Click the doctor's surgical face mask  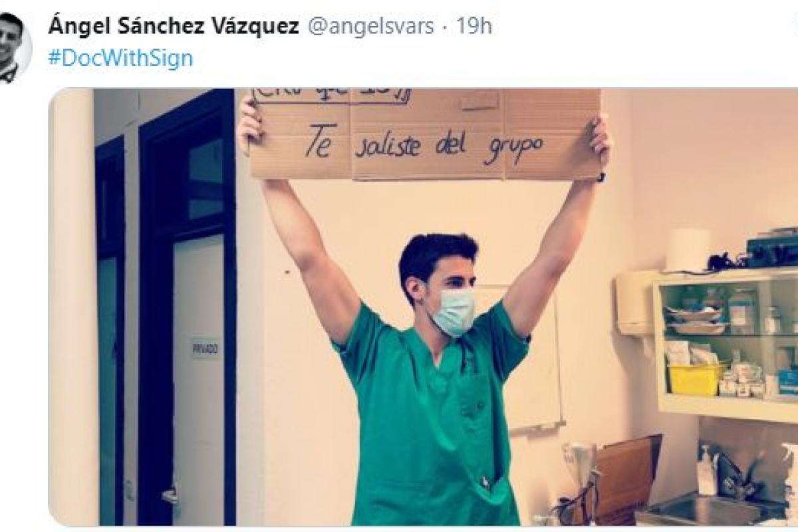coord(453,310)
